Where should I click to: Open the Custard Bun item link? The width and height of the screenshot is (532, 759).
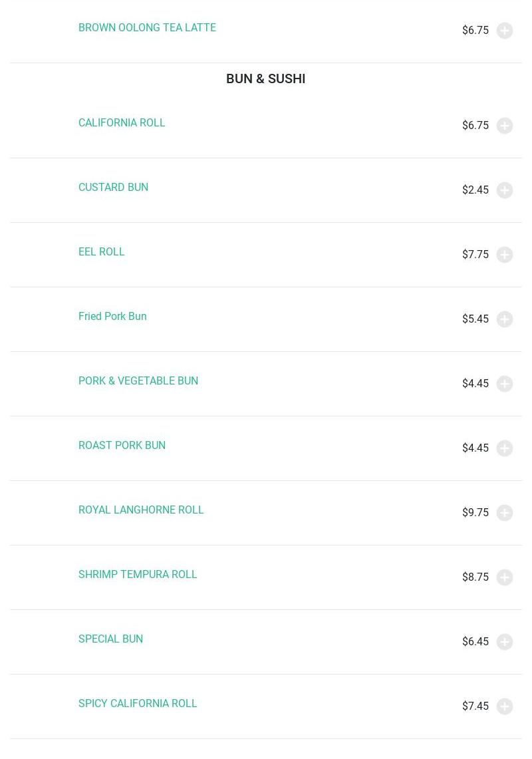[x=113, y=188]
